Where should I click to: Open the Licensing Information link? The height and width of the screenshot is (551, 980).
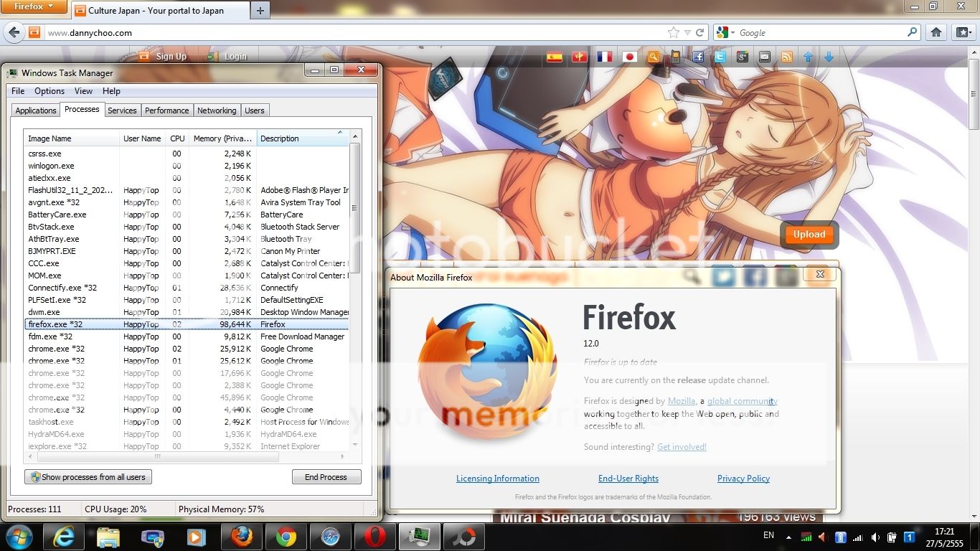click(497, 479)
